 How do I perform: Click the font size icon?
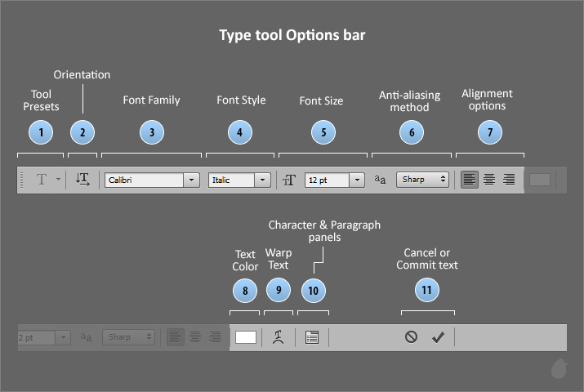(289, 180)
